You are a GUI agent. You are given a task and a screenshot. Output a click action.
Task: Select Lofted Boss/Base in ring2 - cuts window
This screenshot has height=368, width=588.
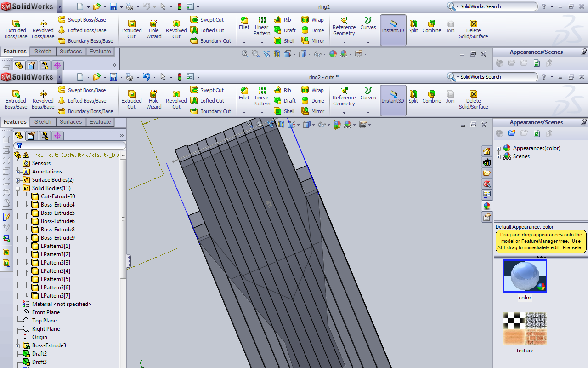[x=82, y=101]
